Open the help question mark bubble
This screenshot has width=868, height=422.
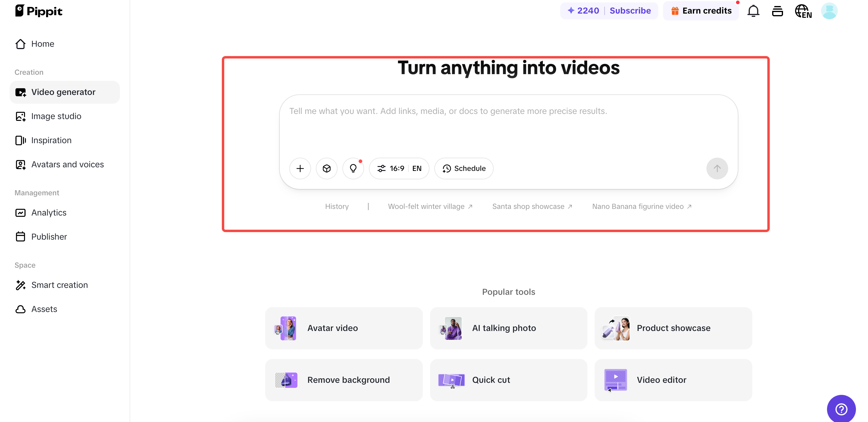click(841, 409)
